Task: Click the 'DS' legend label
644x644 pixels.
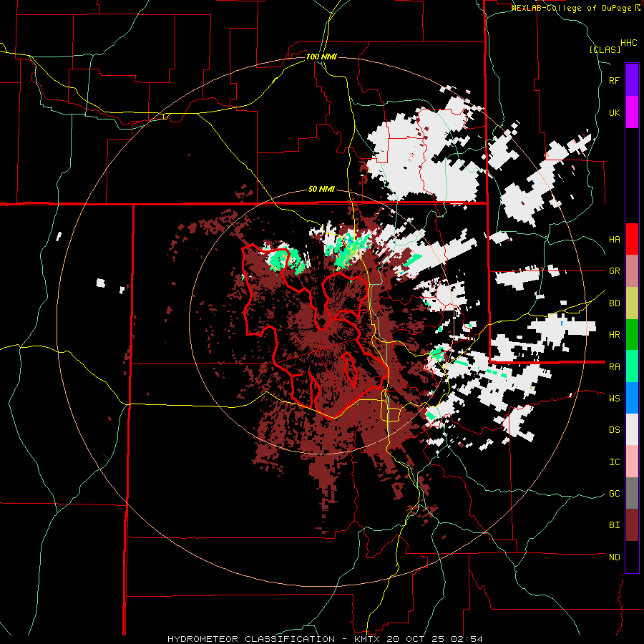Action: 614,430
